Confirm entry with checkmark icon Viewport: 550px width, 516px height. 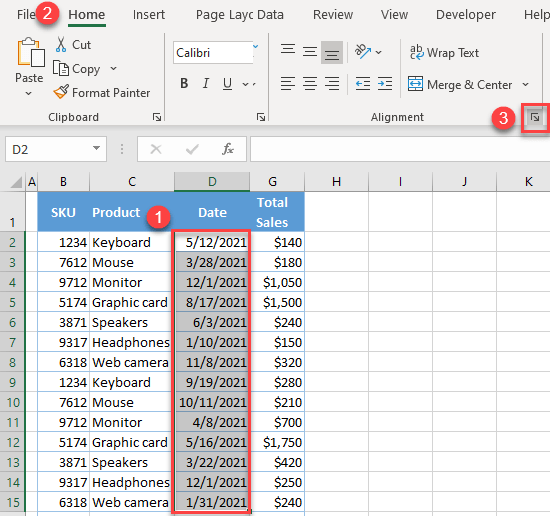(192, 149)
